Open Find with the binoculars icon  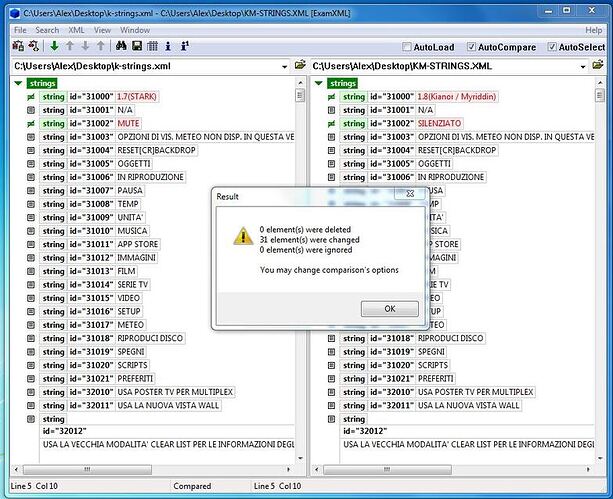pos(121,46)
